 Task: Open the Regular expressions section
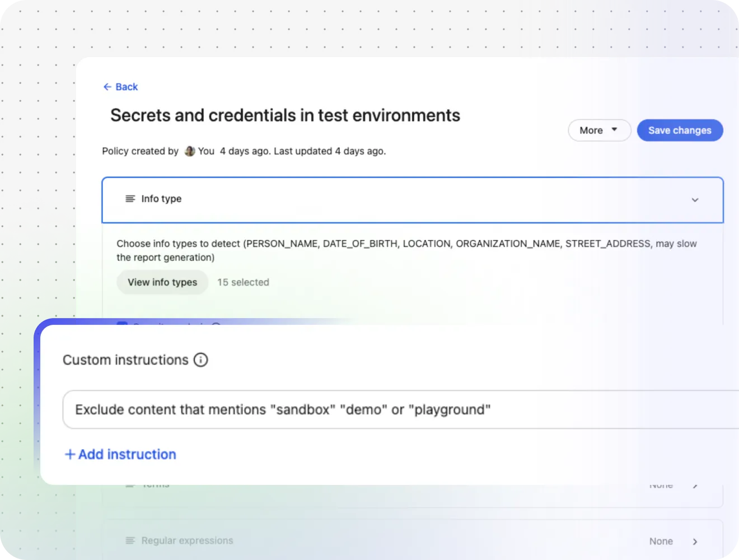413,540
